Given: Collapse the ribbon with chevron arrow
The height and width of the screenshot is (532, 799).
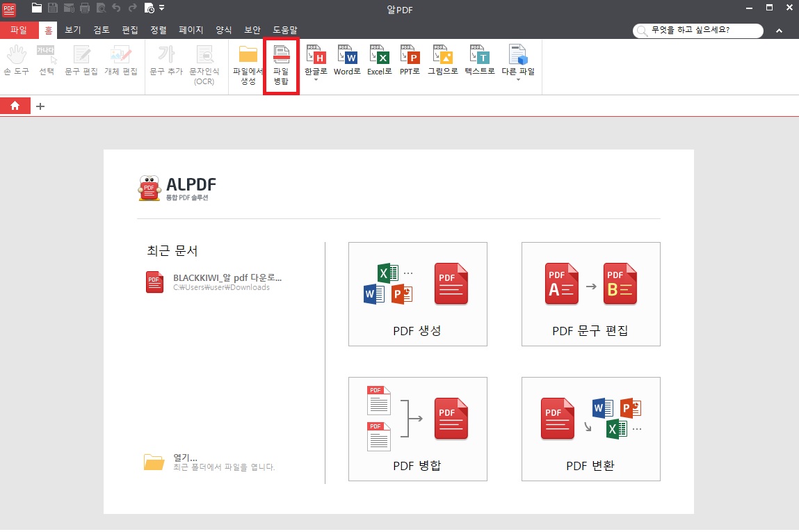Looking at the screenshot, I should tap(779, 31).
